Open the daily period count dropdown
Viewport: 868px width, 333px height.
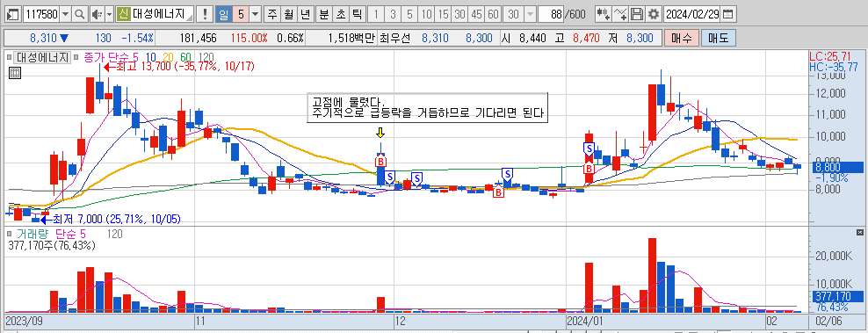(255, 14)
